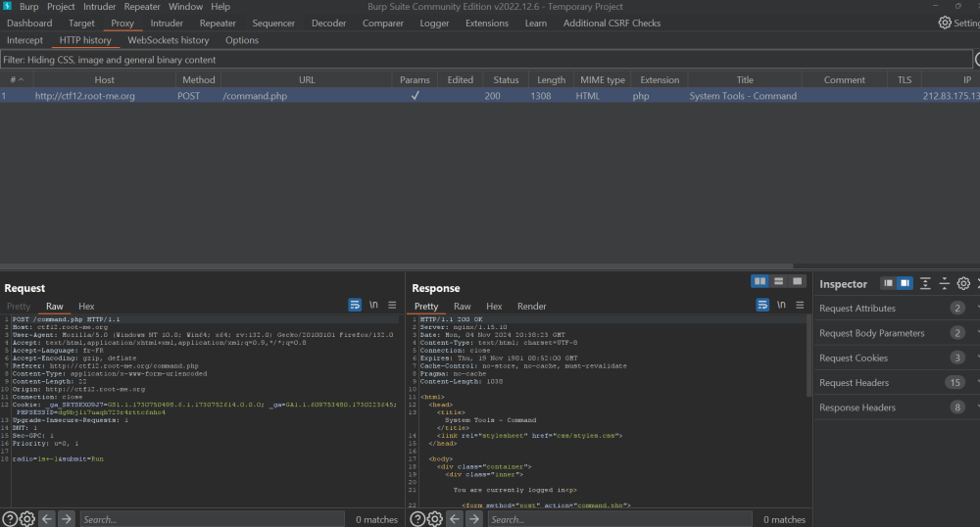Image resolution: width=980 pixels, height=527 pixels.
Task: Open the Project menu
Action: pos(61,6)
